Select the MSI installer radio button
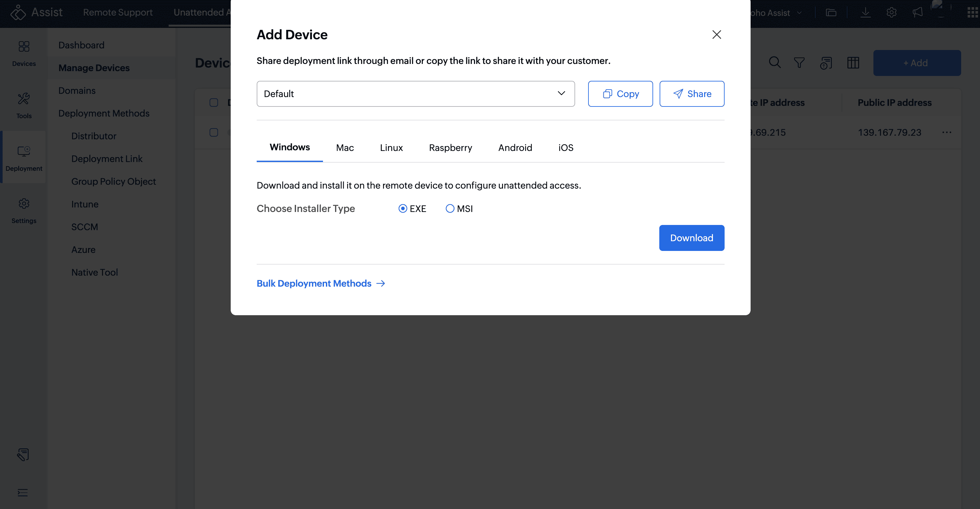The width and height of the screenshot is (980, 509). coord(450,209)
